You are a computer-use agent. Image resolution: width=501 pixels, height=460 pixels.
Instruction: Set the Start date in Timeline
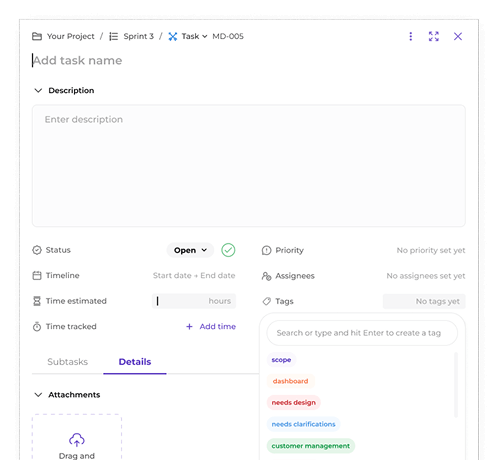(172, 276)
